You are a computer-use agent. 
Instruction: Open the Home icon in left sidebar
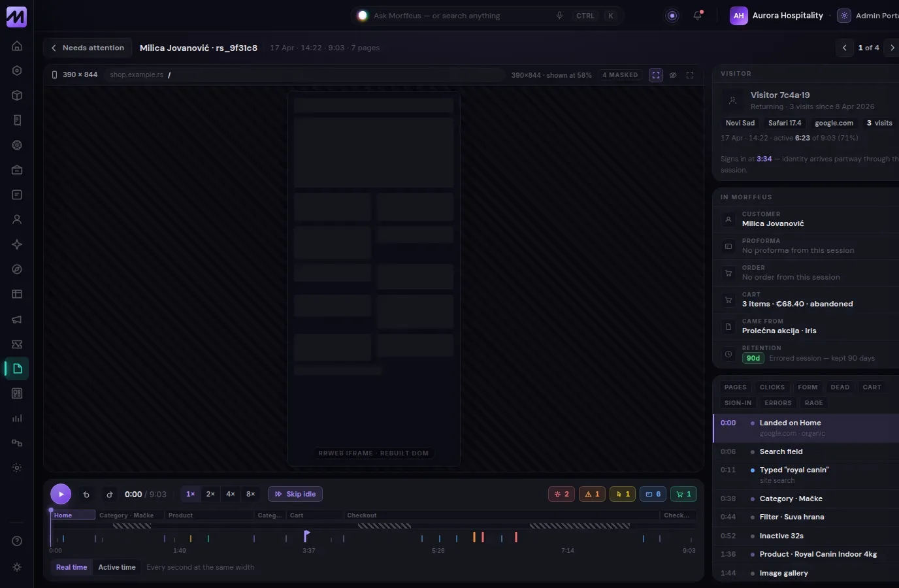[17, 46]
